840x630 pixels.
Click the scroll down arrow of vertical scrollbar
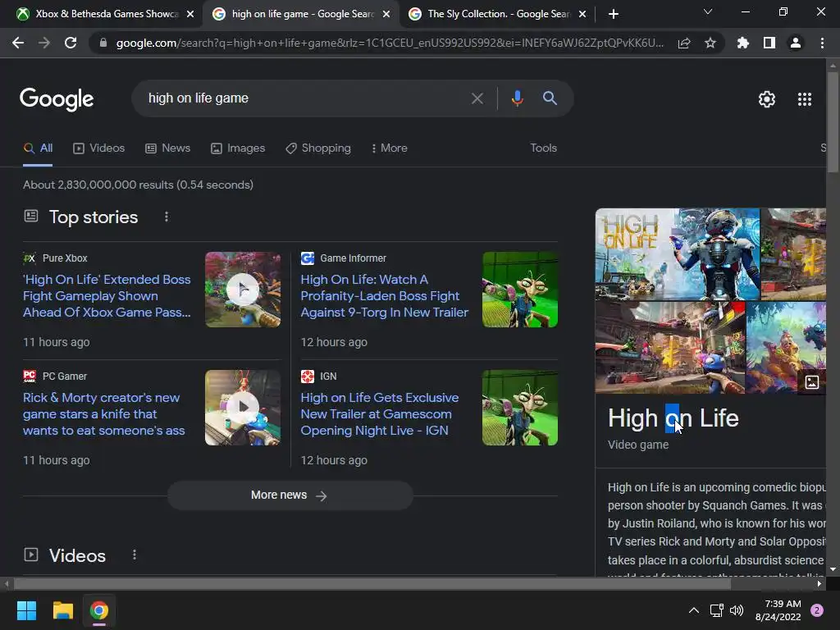tap(833, 569)
